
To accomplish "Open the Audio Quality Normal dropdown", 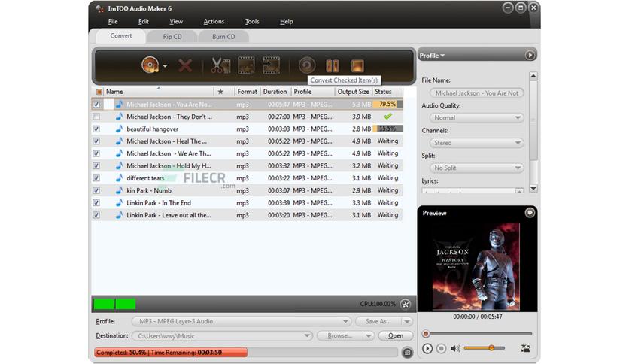I will tap(476, 118).
